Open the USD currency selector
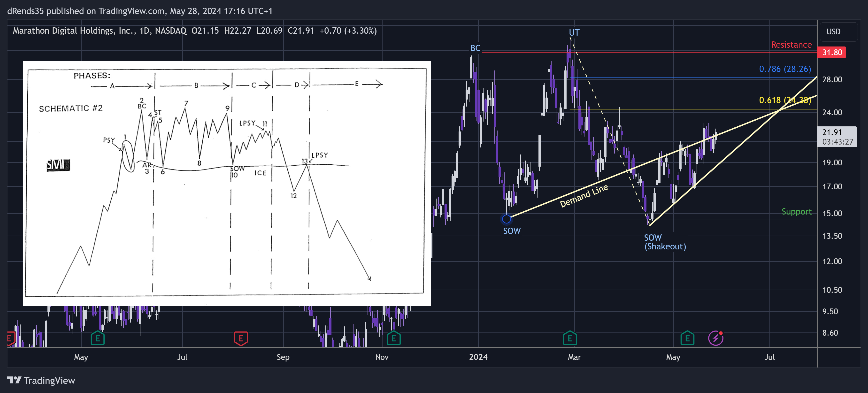Screen dimensions: 868x393 pyautogui.click(x=838, y=32)
